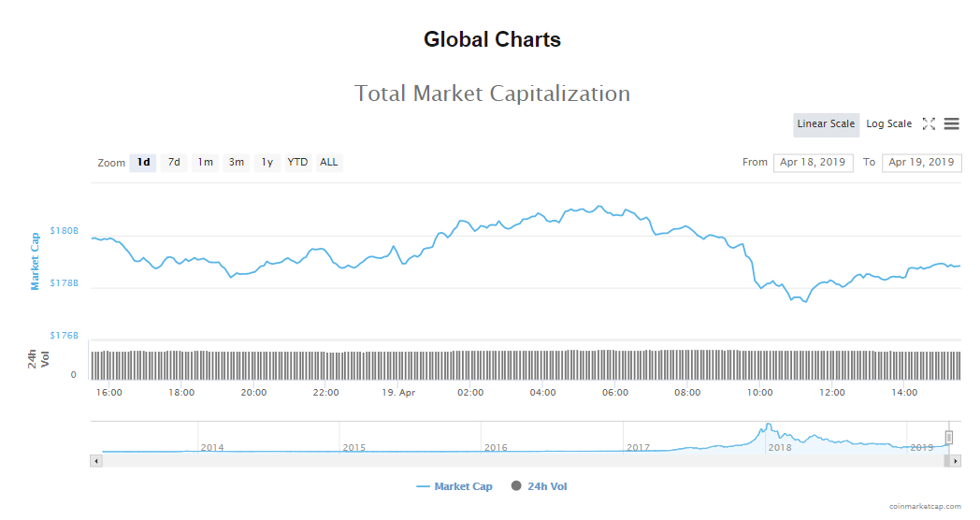Click the navigator range handle

(949, 437)
